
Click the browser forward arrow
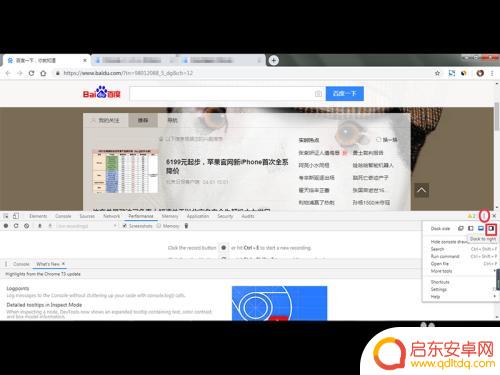[20, 73]
